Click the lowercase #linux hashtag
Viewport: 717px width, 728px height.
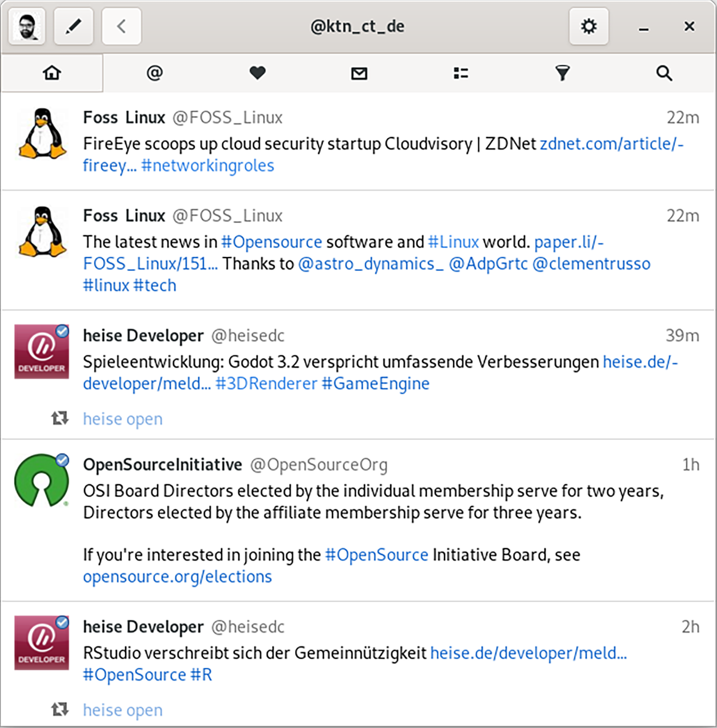[x=106, y=285]
